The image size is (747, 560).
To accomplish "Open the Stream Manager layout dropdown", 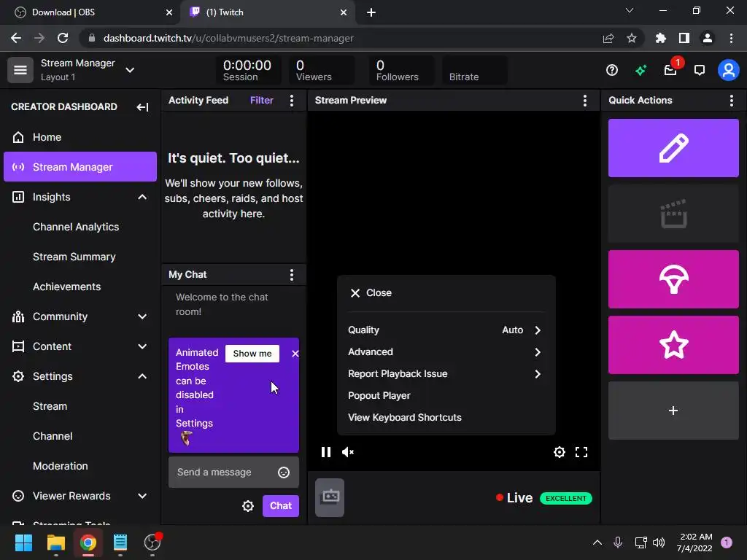I will click(130, 70).
